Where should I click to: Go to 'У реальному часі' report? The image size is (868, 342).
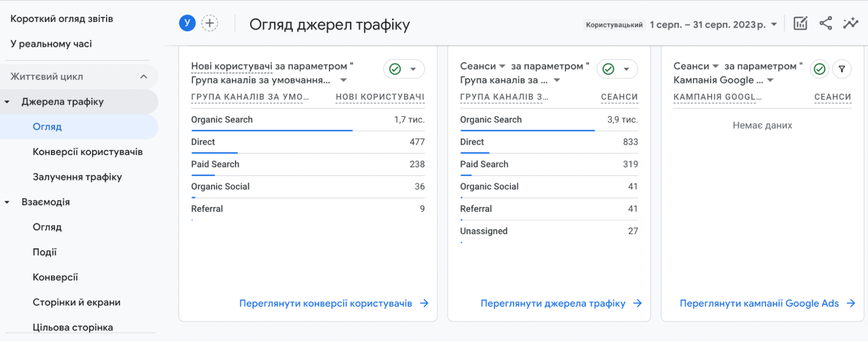coord(51,44)
